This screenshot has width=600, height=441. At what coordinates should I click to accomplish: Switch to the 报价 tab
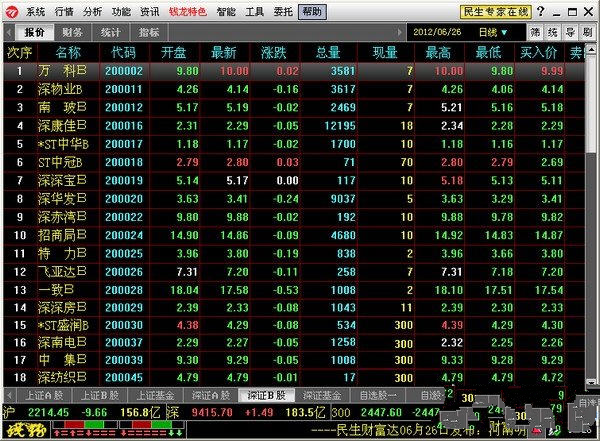34,33
